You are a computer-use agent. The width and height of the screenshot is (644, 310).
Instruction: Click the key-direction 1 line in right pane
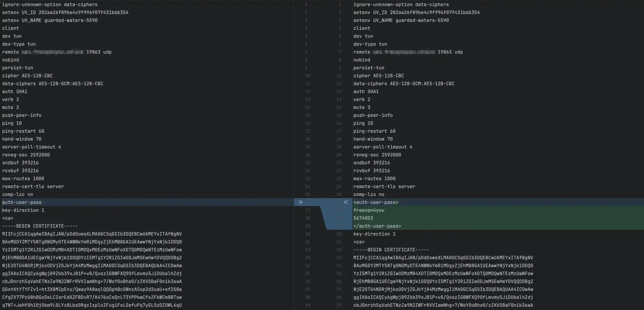pyautogui.click(x=374, y=234)
